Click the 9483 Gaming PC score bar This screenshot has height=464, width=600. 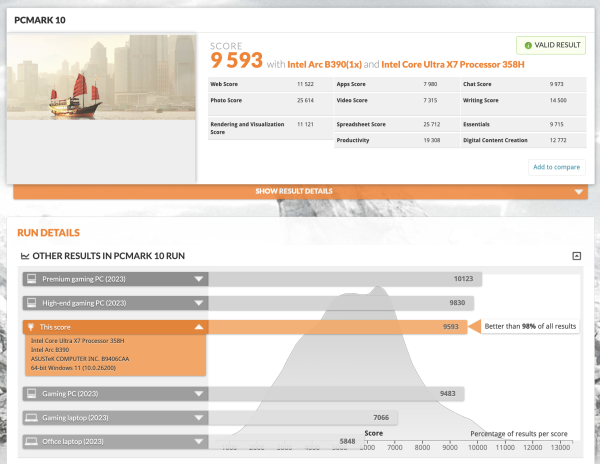(x=336, y=394)
